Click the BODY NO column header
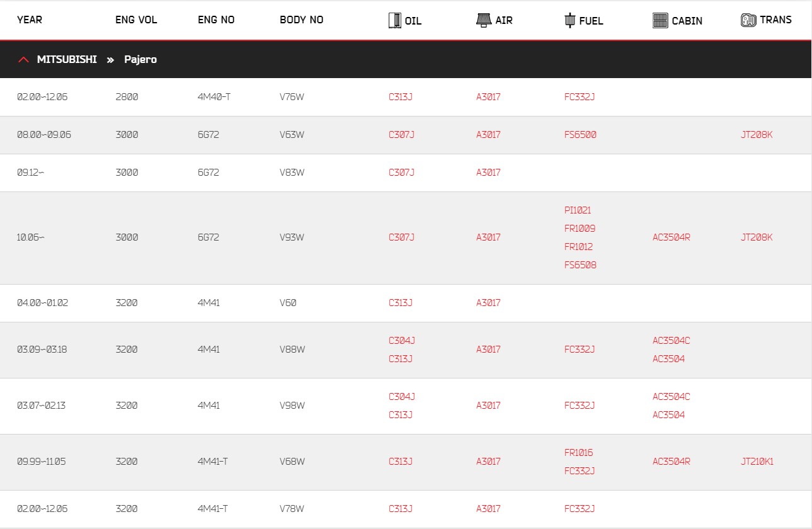This screenshot has height=529, width=812. click(x=301, y=20)
